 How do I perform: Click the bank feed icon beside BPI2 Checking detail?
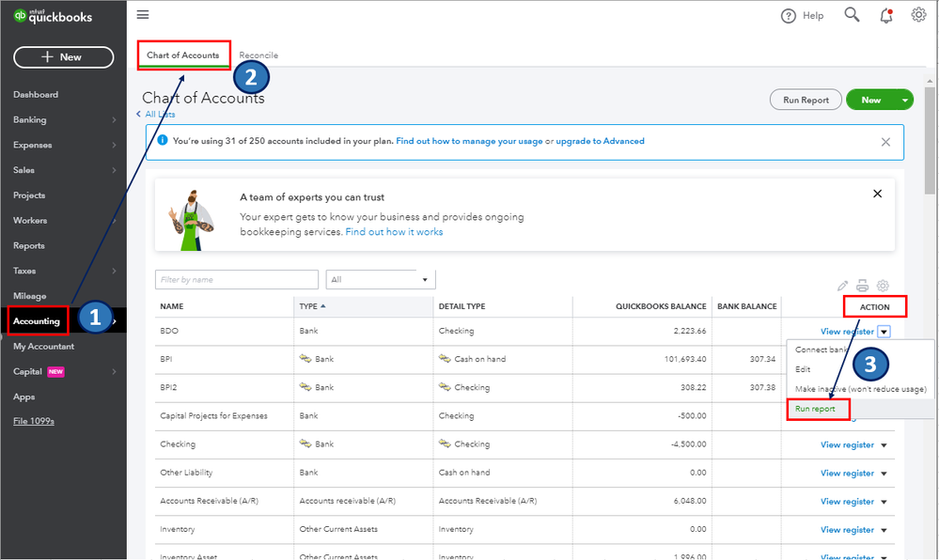tap(445, 387)
